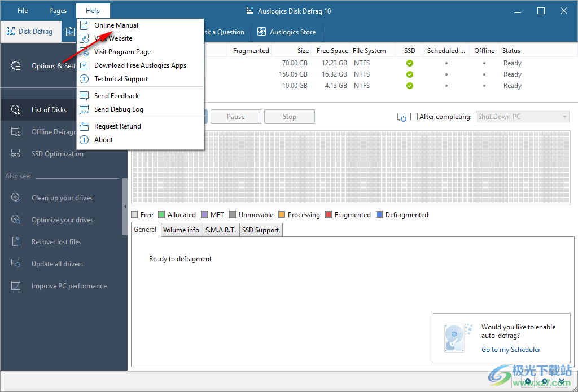Click the scheduler clock icon in status bar
Viewport: 578px width, 392px height.
(x=528, y=382)
